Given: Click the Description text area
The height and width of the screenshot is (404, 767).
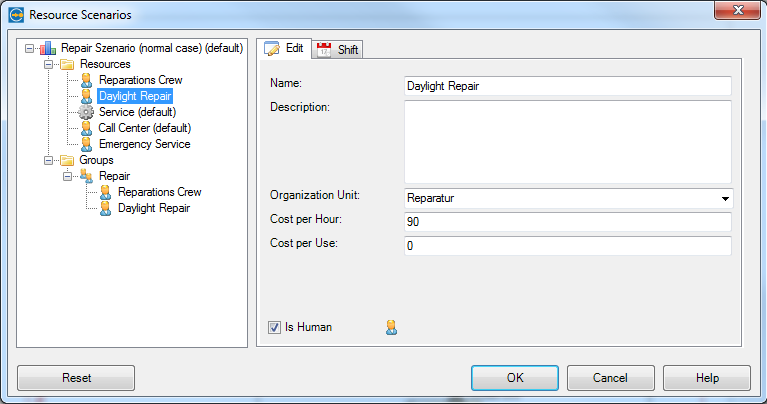Looking at the screenshot, I should 568,142.
